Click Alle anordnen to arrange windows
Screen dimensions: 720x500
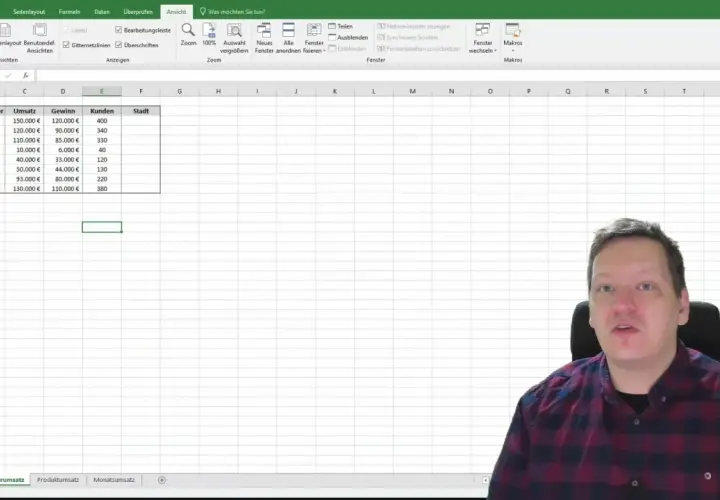pyautogui.click(x=288, y=39)
